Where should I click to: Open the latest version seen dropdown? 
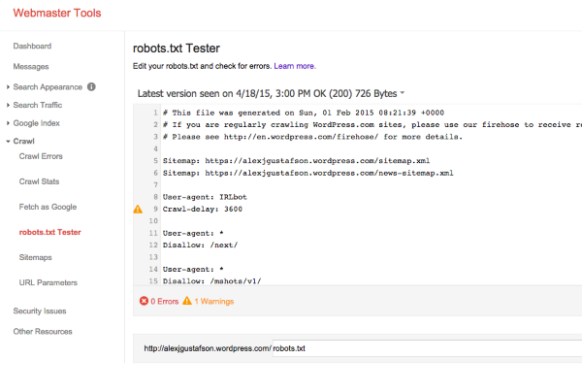402,94
